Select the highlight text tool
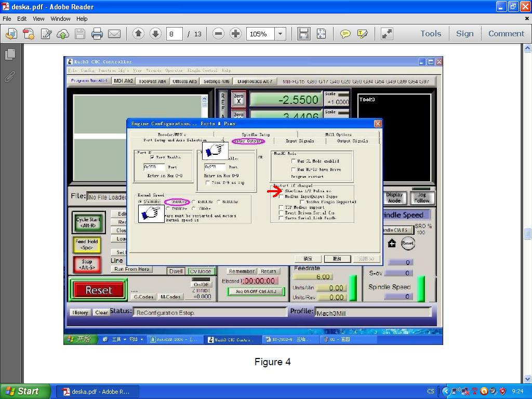 point(363,34)
